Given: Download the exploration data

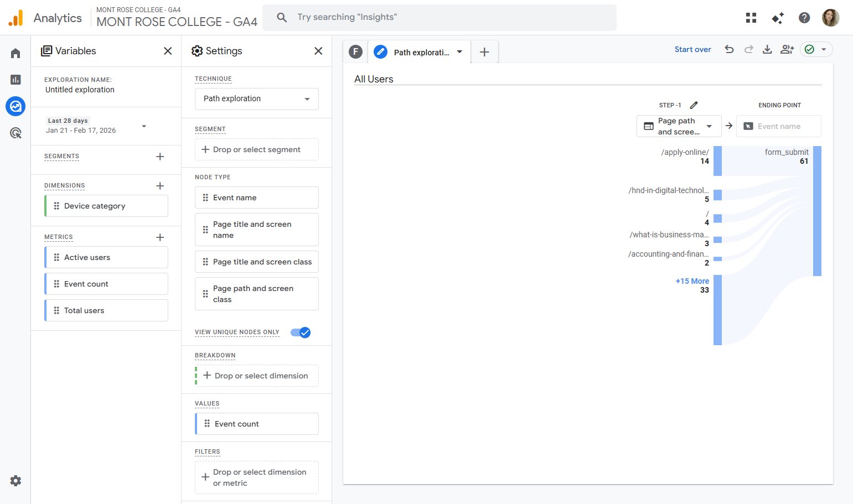Looking at the screenshot, I should [x=767, y=49].
